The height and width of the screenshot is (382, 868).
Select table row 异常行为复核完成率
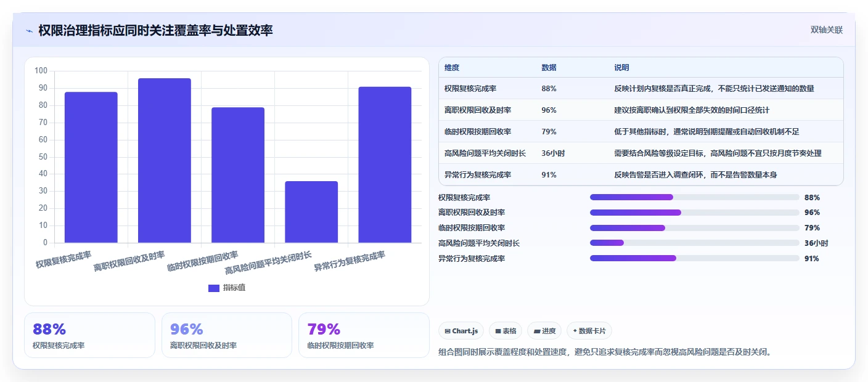click(x=641, y=175)
